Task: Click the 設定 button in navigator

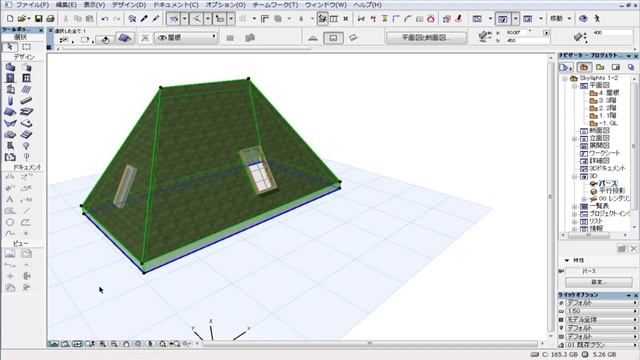Action: pyautogui.click(x=599, y=282)
